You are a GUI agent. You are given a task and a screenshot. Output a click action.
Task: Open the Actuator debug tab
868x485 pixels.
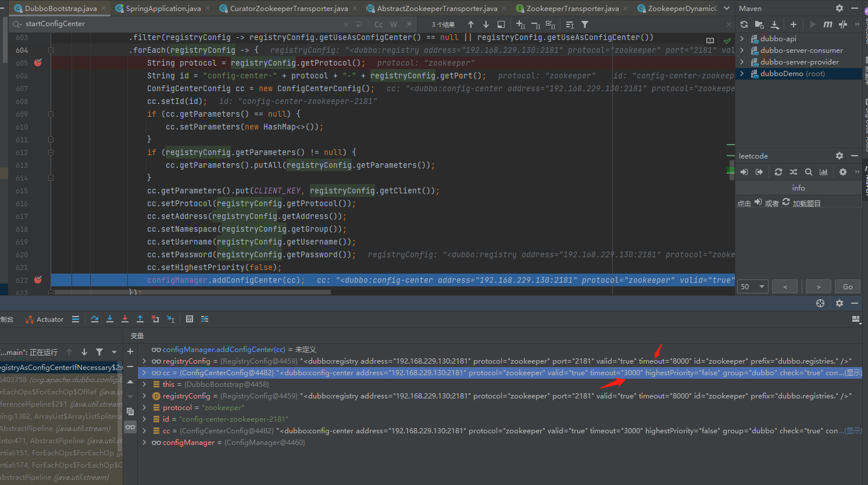point(45,319)
